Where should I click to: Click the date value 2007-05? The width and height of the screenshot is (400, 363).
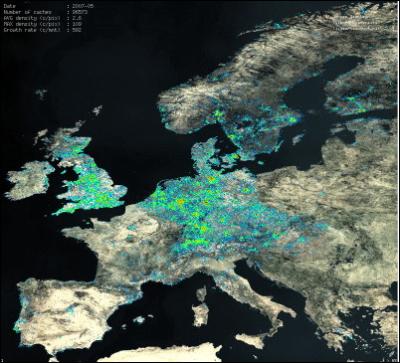click(82, 6)
